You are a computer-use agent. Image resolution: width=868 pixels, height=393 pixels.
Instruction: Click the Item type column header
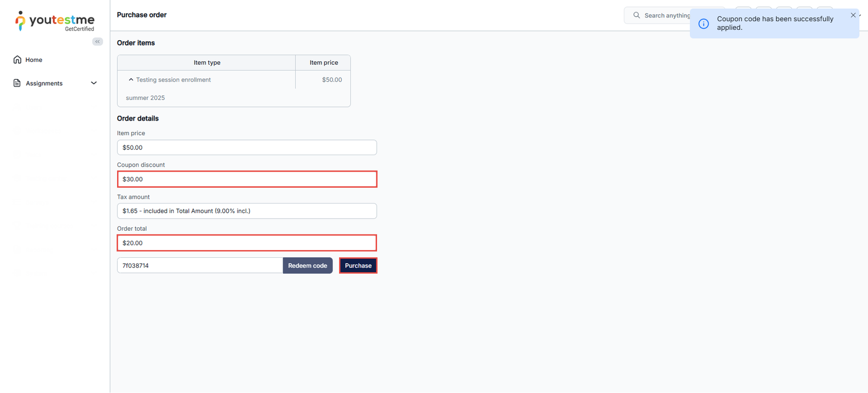pos(207,62)
